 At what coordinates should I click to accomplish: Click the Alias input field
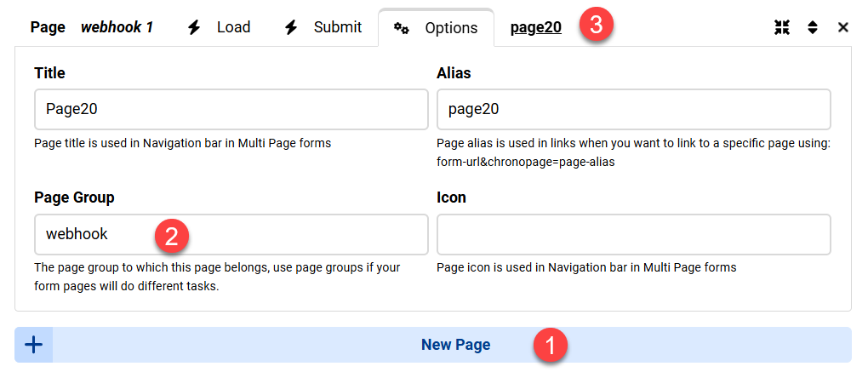[634, 109]
